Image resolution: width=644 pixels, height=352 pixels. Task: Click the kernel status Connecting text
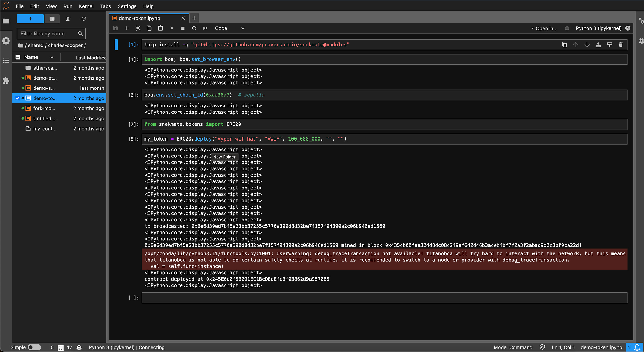tap(127, 347)
